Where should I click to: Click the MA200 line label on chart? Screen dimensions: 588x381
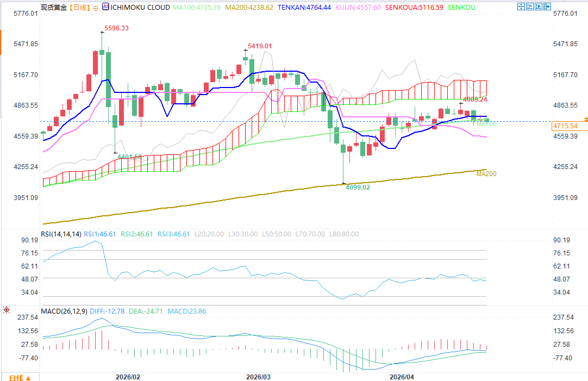click(486, 173)
